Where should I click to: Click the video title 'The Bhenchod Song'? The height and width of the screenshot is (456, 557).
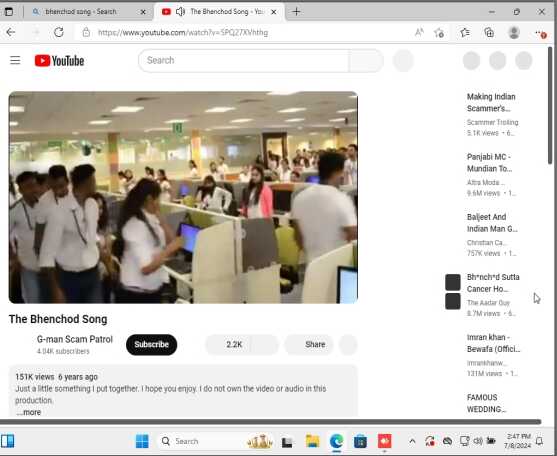58,319
